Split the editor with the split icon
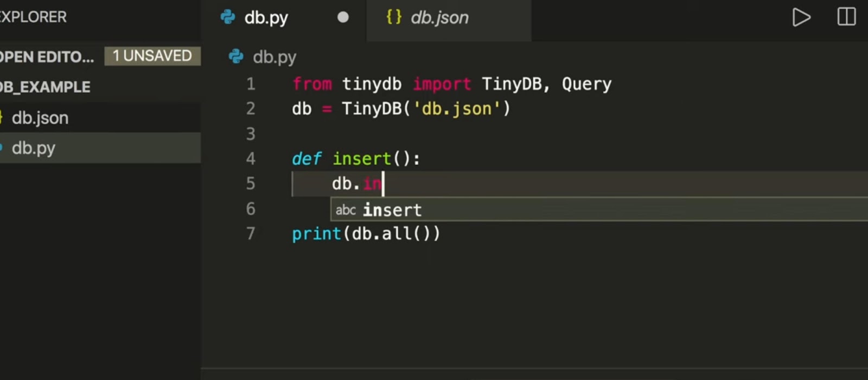868x380 pixels. (846, 17)
